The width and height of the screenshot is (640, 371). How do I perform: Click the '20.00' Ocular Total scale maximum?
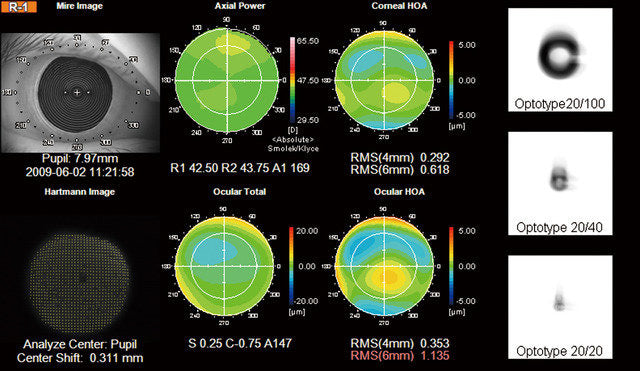click(307, 231)
